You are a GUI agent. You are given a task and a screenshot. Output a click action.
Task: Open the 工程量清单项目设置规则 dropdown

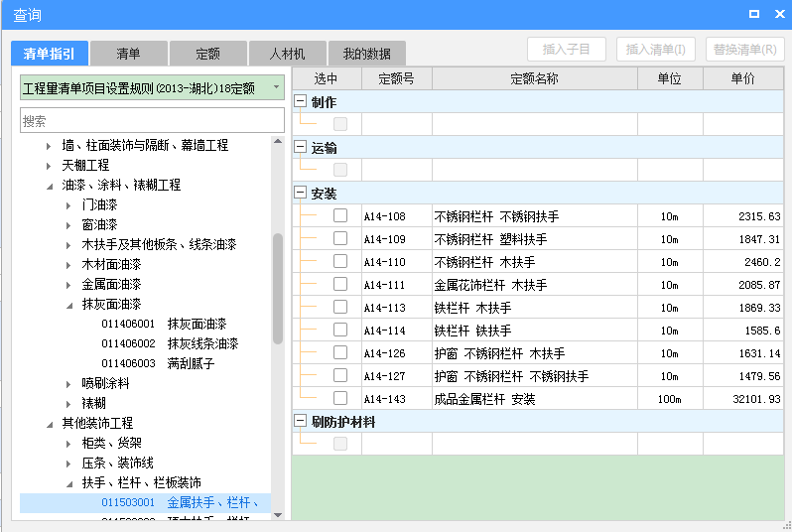tap(152, 88)
